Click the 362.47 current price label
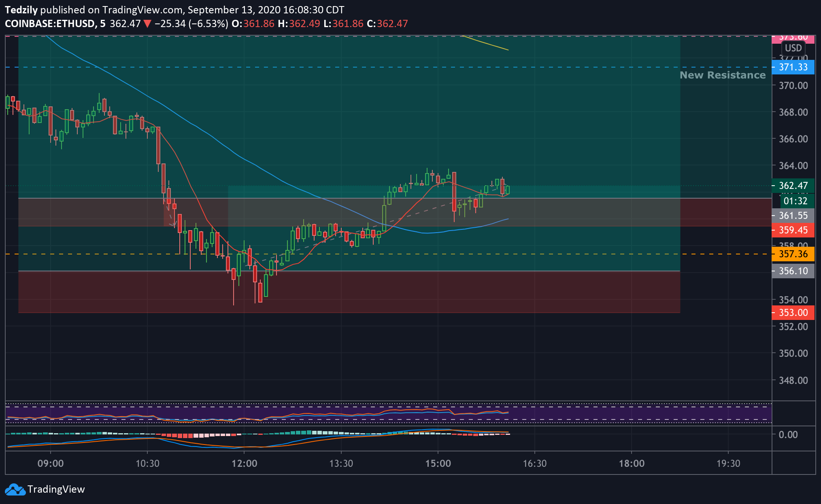 793,186
